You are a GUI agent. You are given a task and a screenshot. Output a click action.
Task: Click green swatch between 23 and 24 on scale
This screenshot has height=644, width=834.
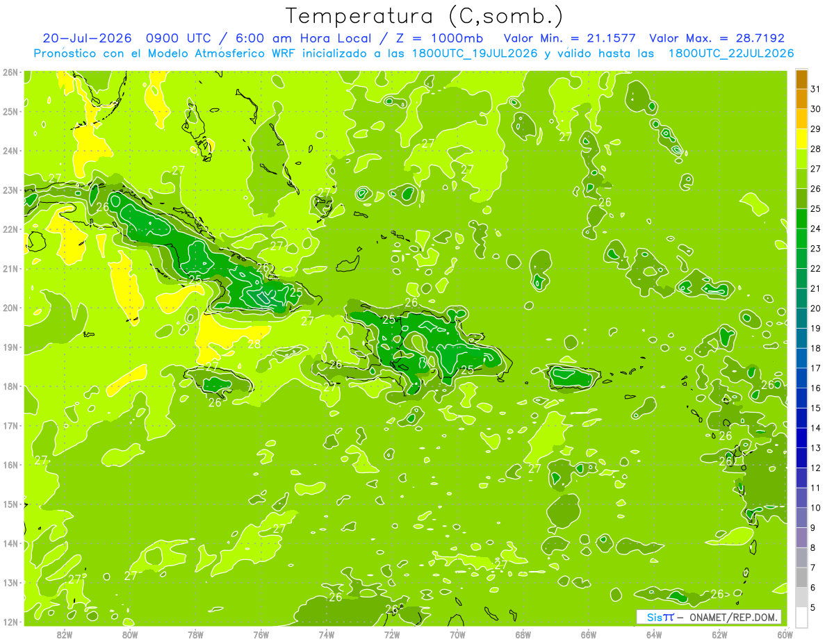(x=801, y=238)
